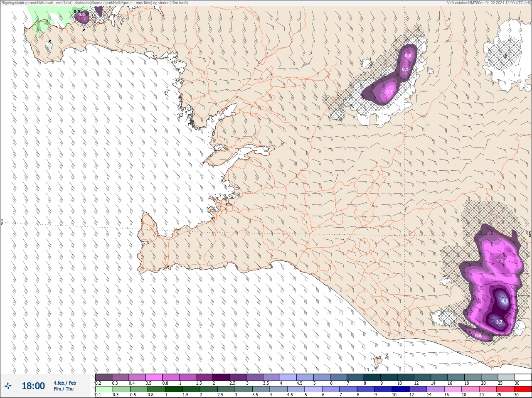Pick the white 30+ swatch ending the top legend row
The height and width of the screenshot is (398, 532).
click(x=523, y=377)
